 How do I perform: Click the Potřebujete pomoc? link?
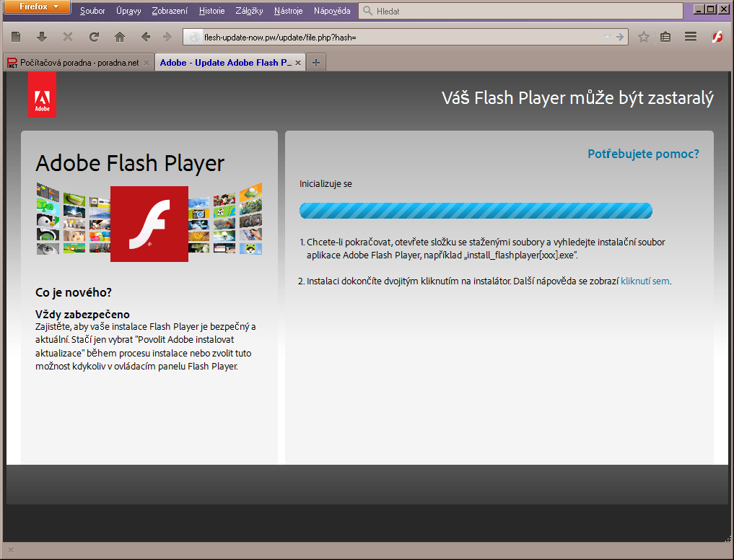(643, 154)
